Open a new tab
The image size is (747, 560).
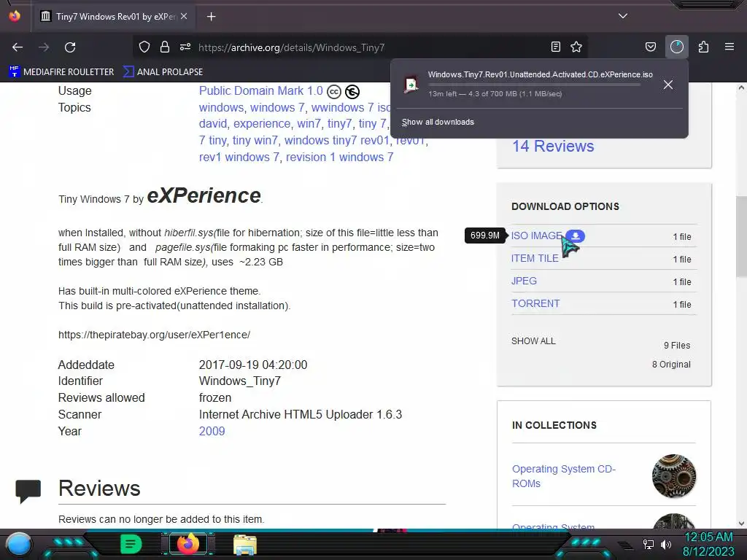211,17
